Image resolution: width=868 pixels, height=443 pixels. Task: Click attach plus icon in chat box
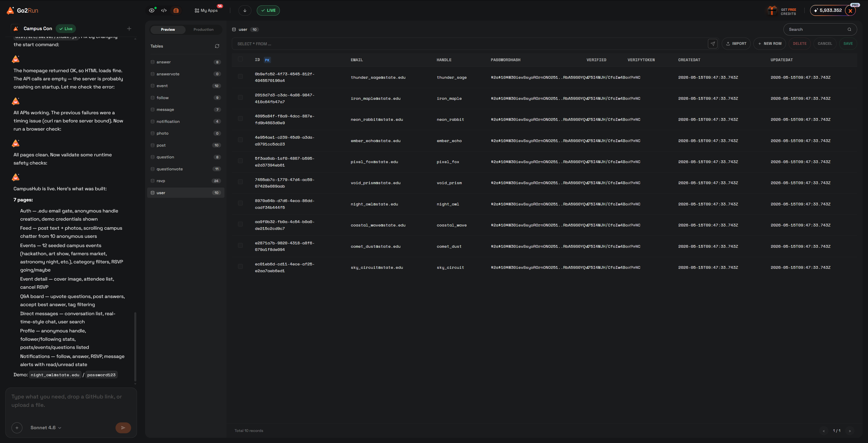click(x=17, y=427)
